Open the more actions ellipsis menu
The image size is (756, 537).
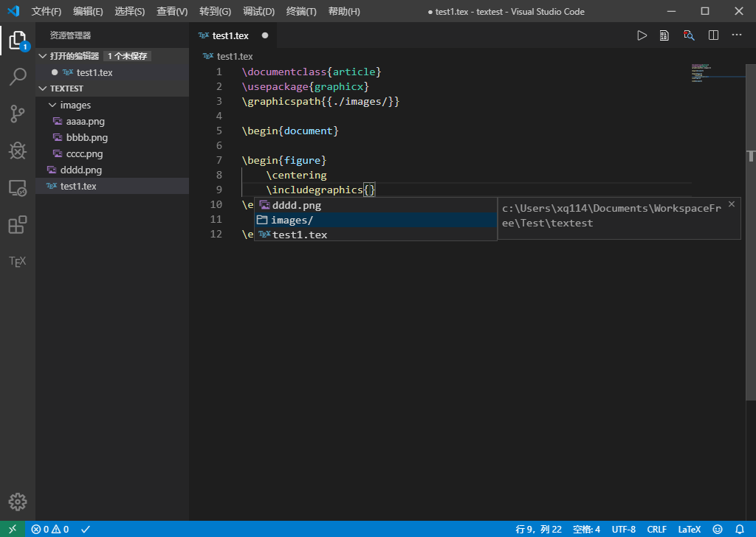coord(737,35)
